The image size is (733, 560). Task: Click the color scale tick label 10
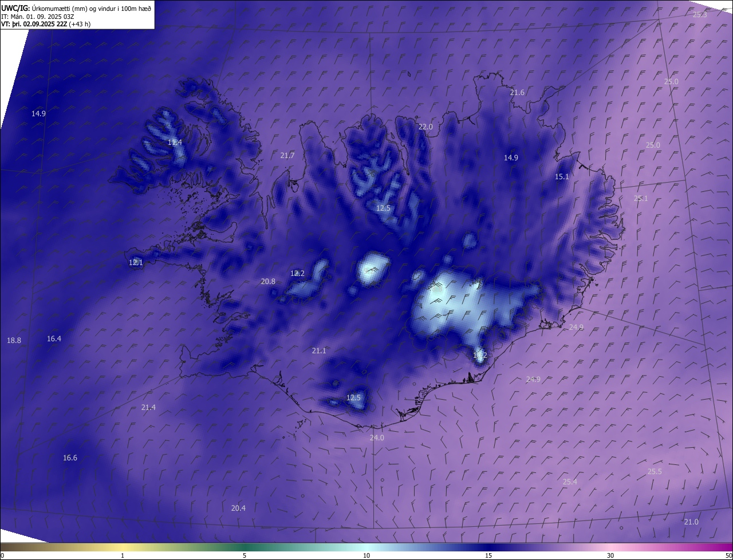[366, 555]
